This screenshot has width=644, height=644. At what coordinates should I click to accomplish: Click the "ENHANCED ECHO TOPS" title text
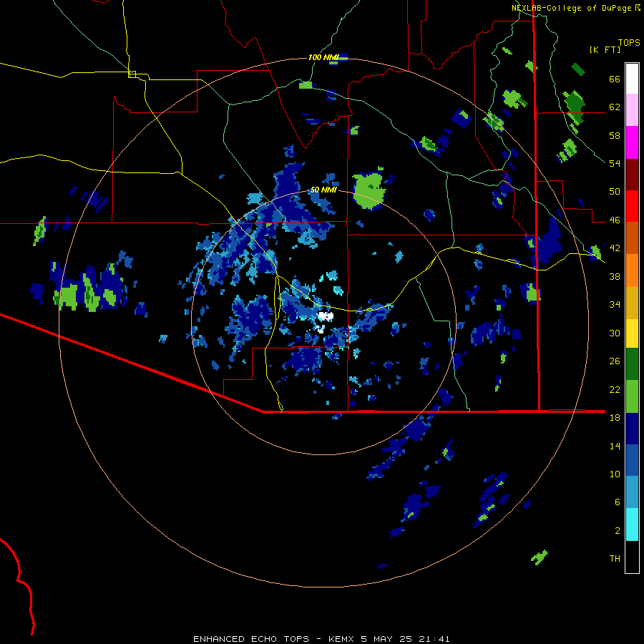coord(251,639)
